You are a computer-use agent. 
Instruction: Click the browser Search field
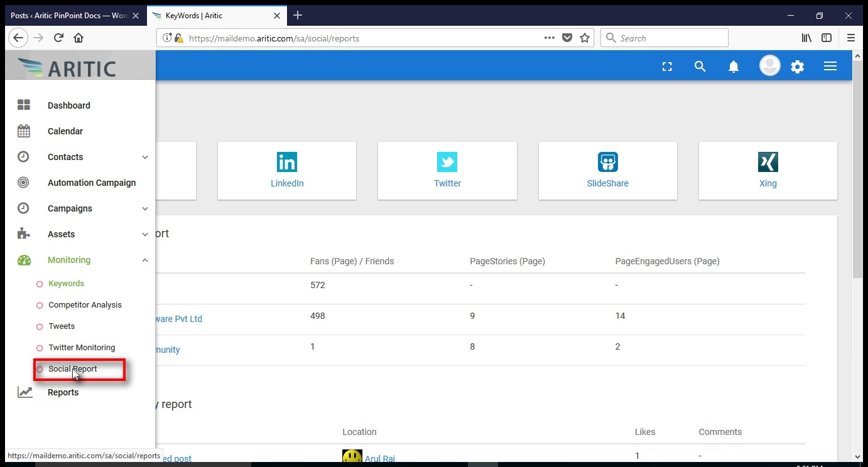coord(665,38)
